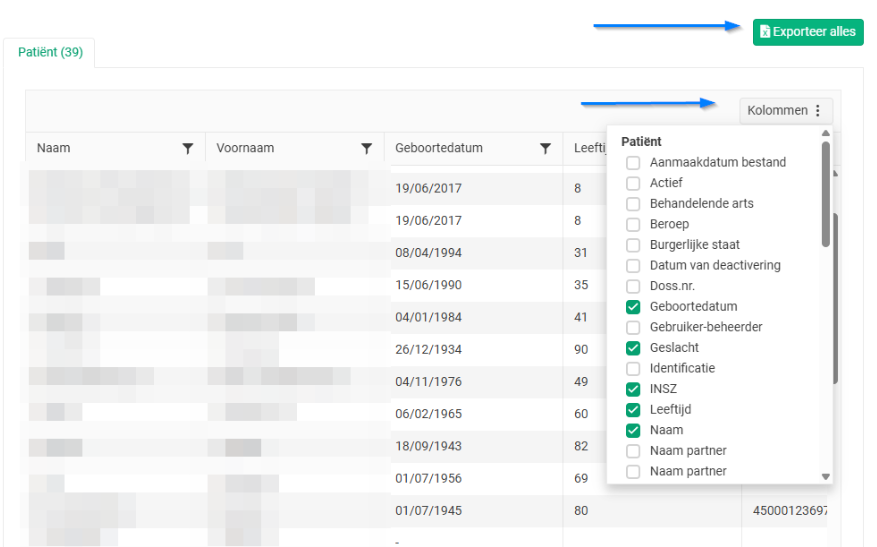
Task: Disable the INSZ column checkbox
Action: click(633, 389)
